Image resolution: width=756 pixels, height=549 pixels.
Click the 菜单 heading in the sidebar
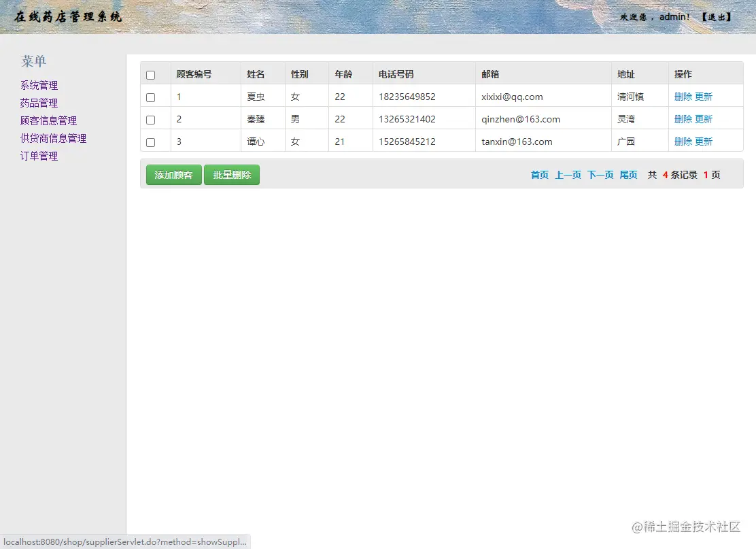point(33,61)
